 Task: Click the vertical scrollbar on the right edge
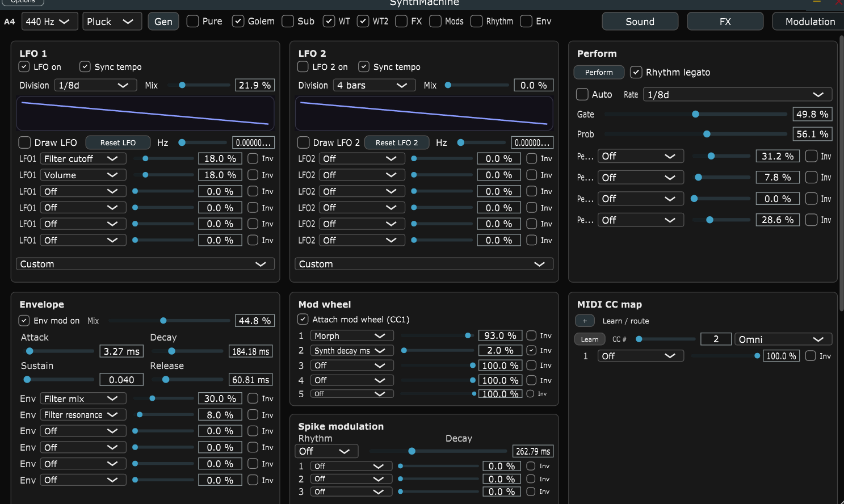tap(841, 173)
